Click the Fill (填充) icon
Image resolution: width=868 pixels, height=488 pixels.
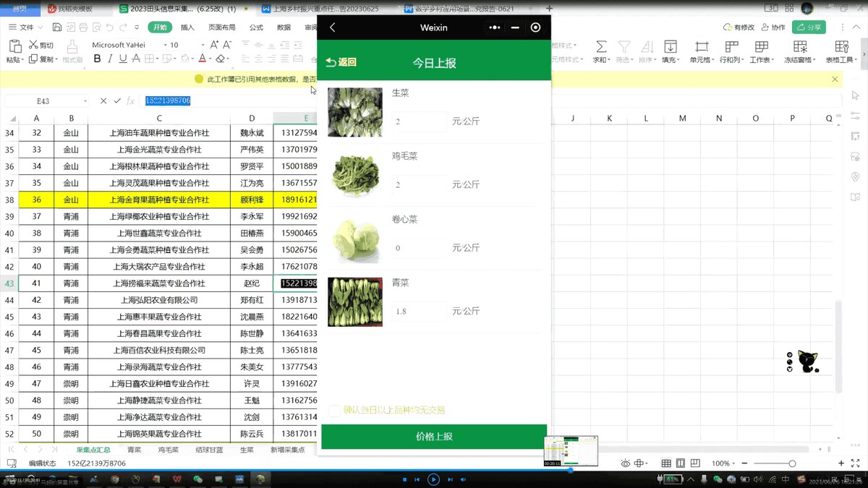click(x=671, y=50)
